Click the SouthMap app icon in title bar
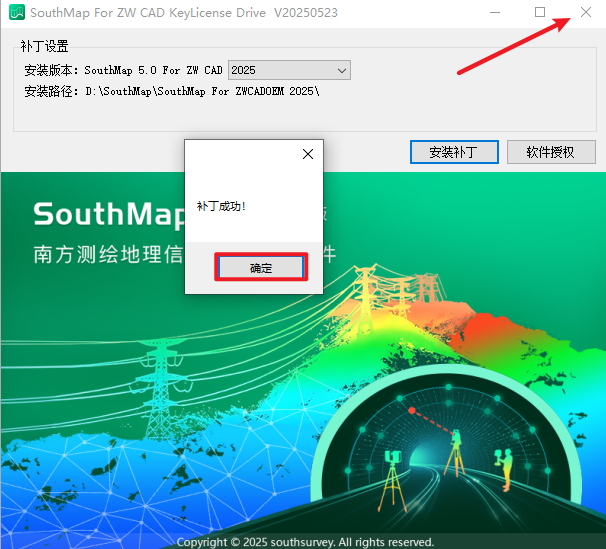The width and height of the screenshot is (606, 549). click(17, 12)
